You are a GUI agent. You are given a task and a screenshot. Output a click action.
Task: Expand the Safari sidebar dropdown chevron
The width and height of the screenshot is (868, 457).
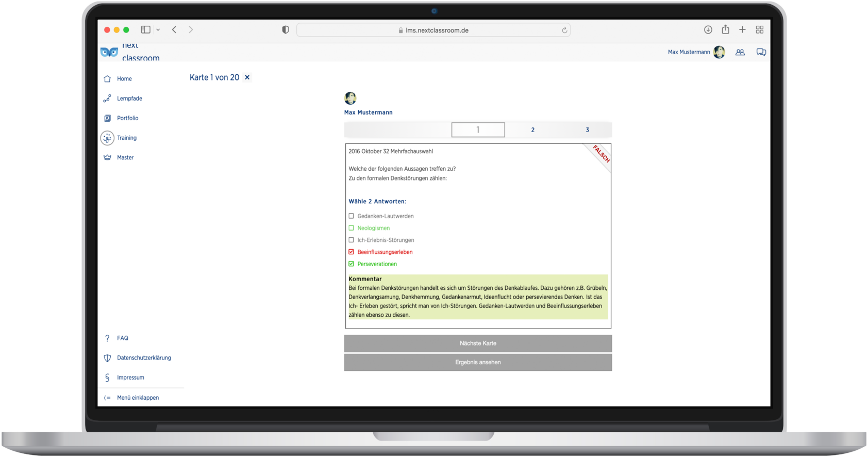(158, 30)
